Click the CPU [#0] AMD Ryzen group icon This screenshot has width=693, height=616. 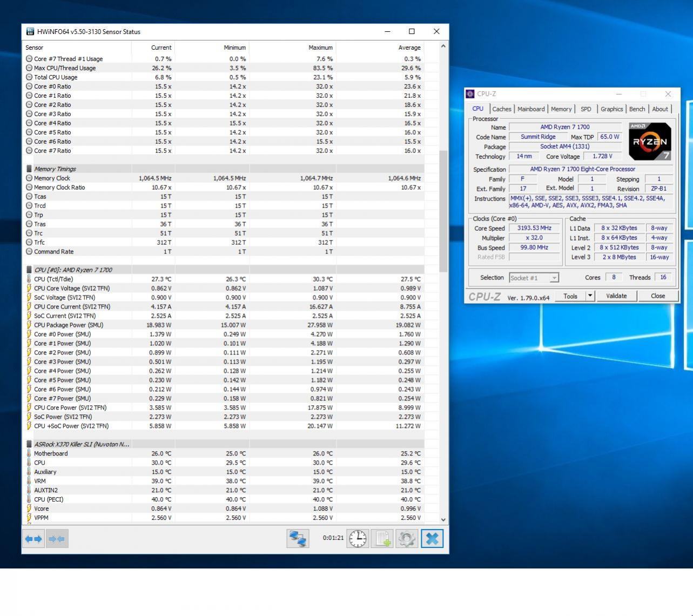click(x=29, y=270)
